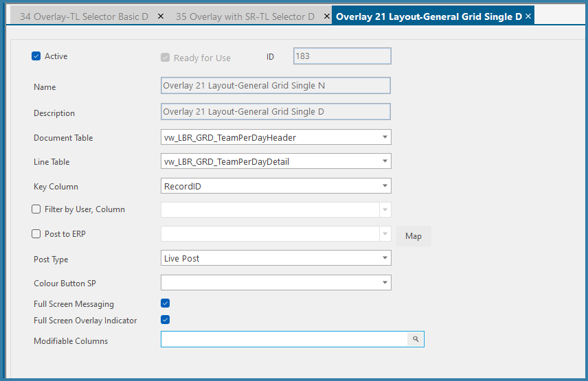Screen dimensions: 588x381
Task: Click the Name text field
Action: 275,85
